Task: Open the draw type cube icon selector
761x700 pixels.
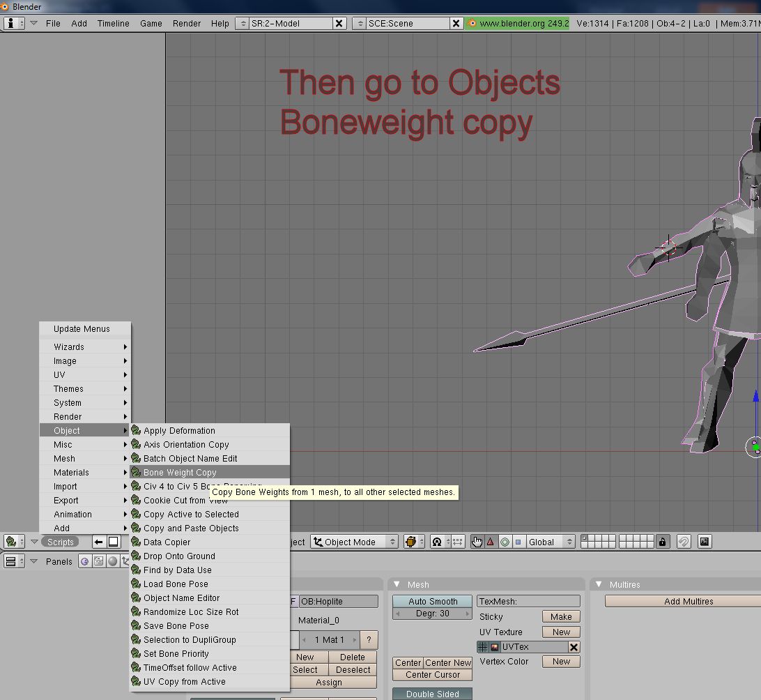Action: pos(414,542)
